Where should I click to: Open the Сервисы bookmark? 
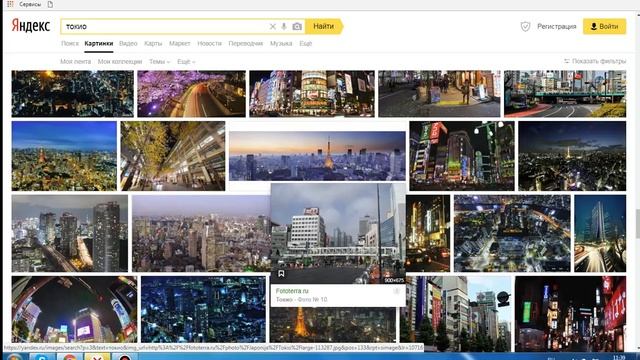(30, 4)
